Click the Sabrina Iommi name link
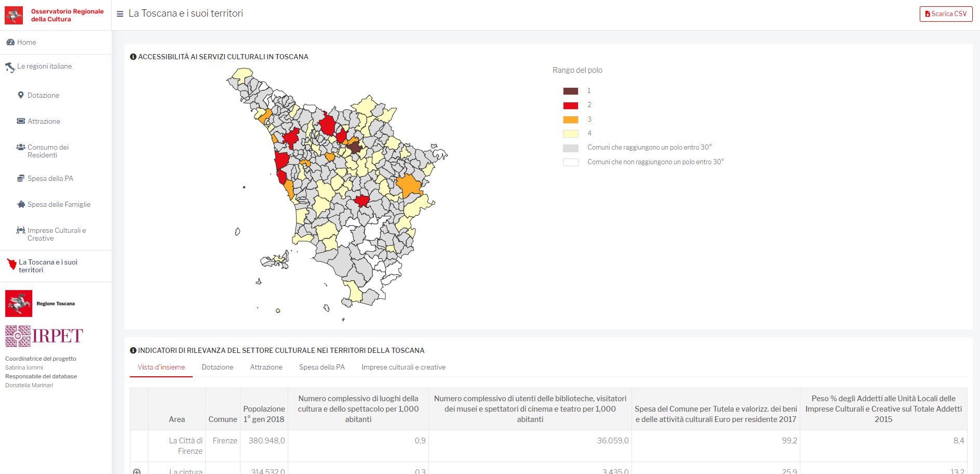This screenshot has width=980, height=474. coord(24,367)
